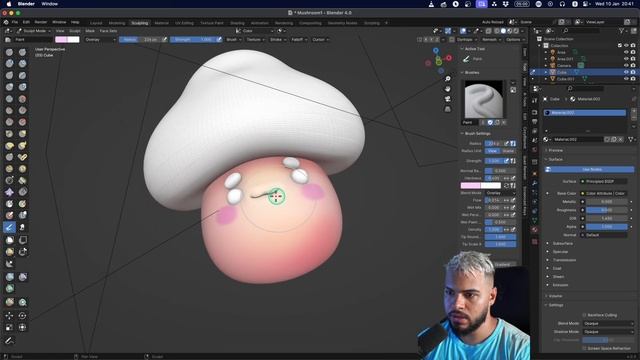Open the Material properties tab icon

point(535,230)
